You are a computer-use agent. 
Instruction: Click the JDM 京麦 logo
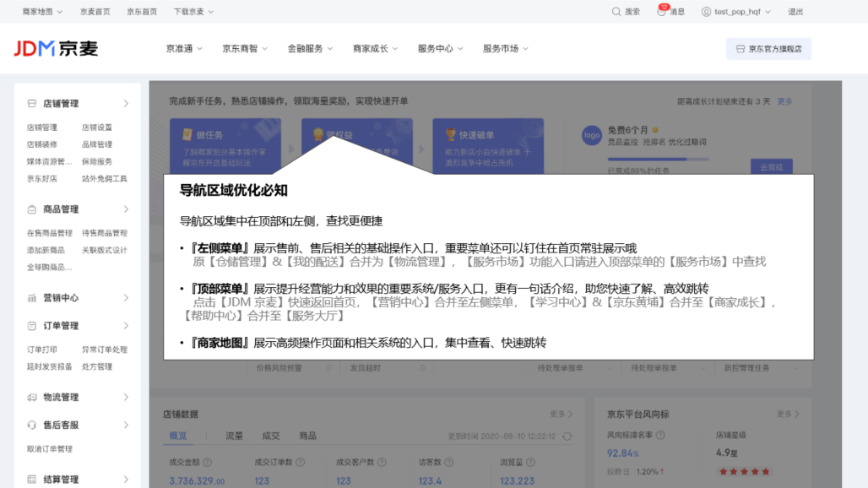pyautogui.click(x=56, y=49)
